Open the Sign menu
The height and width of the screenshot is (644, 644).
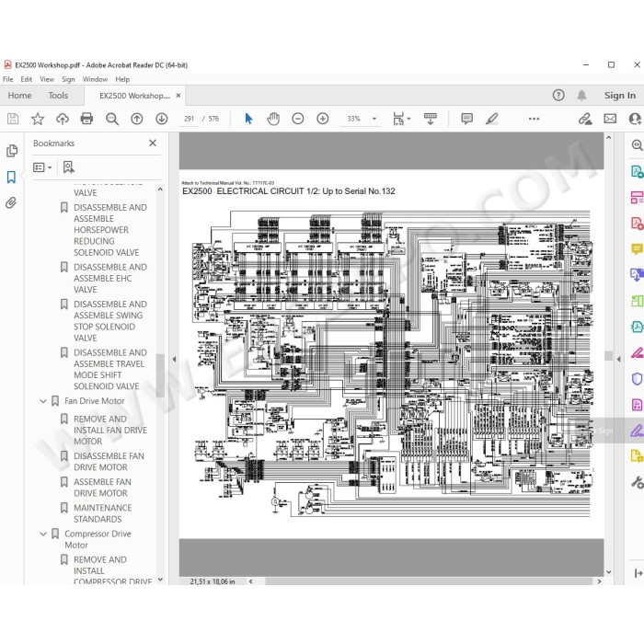68,79
